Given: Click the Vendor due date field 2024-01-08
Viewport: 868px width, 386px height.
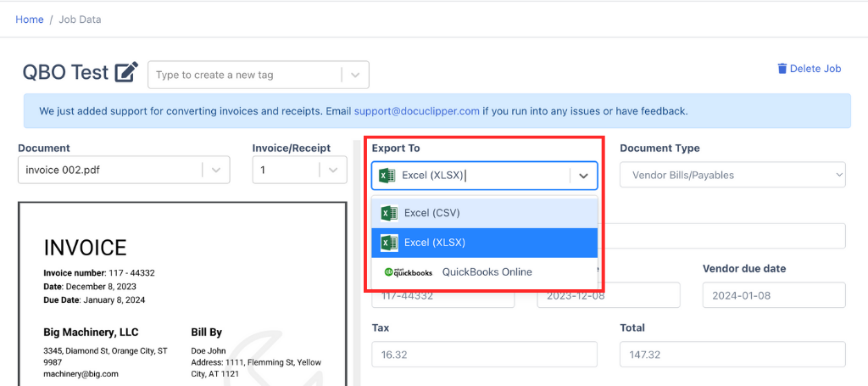Looking at the screenshot, I should pos(774,295).
